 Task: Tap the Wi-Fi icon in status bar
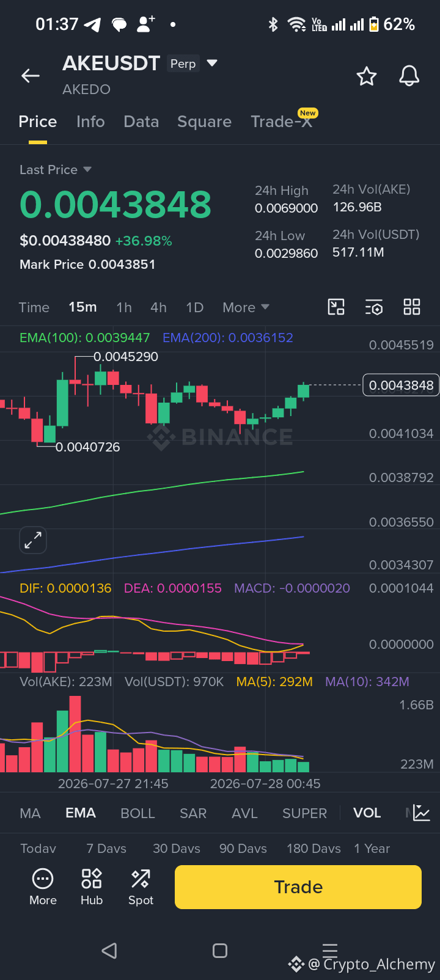click(297, 24)
